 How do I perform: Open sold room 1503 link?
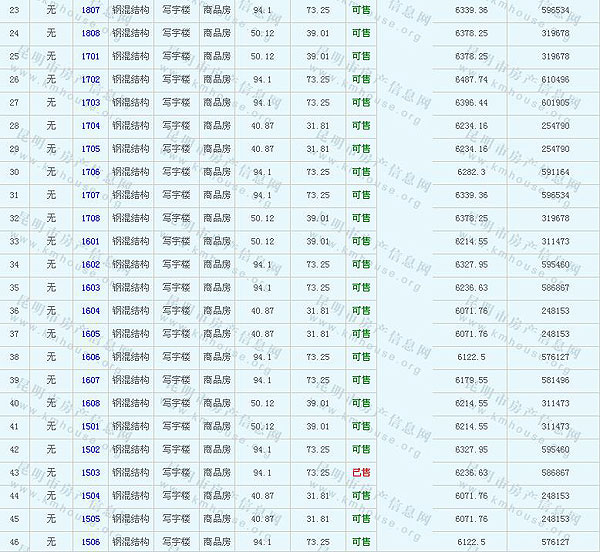tap(90, 472)
